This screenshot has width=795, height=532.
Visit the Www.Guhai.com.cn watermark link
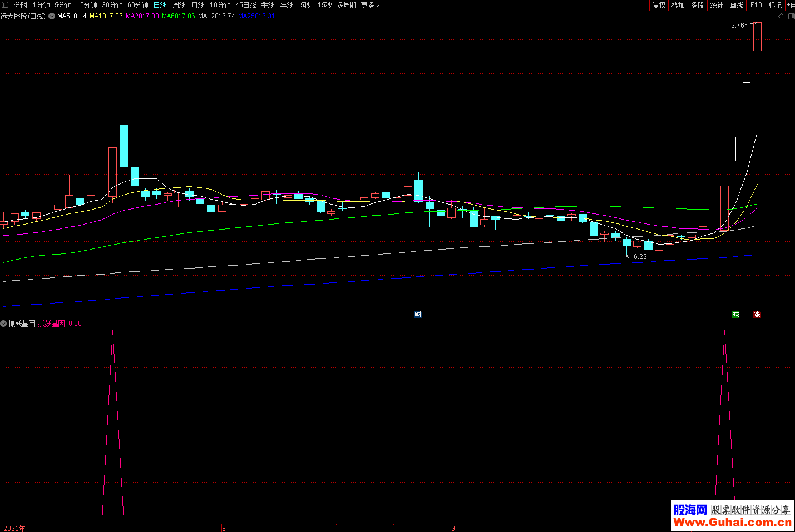[732, 522]
